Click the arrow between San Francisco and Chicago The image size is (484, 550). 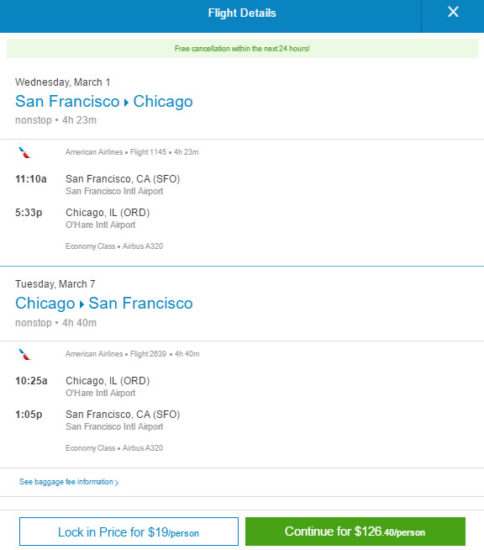[126, 102]
